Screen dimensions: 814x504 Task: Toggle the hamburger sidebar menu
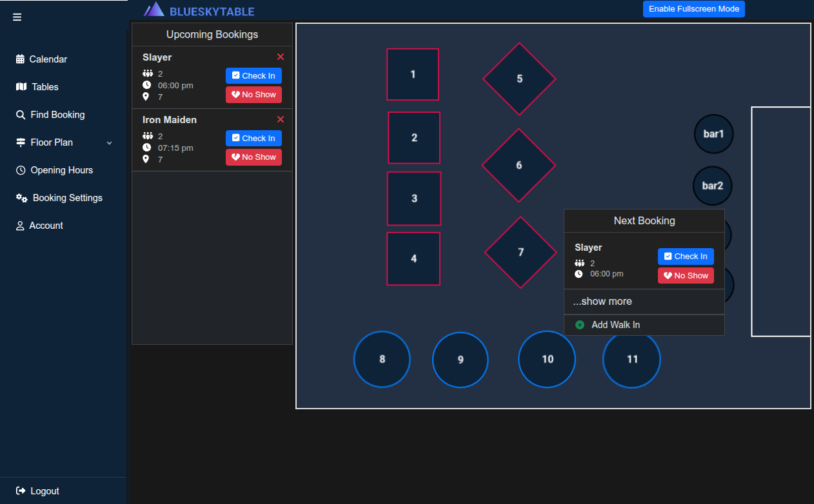(17, 17)
